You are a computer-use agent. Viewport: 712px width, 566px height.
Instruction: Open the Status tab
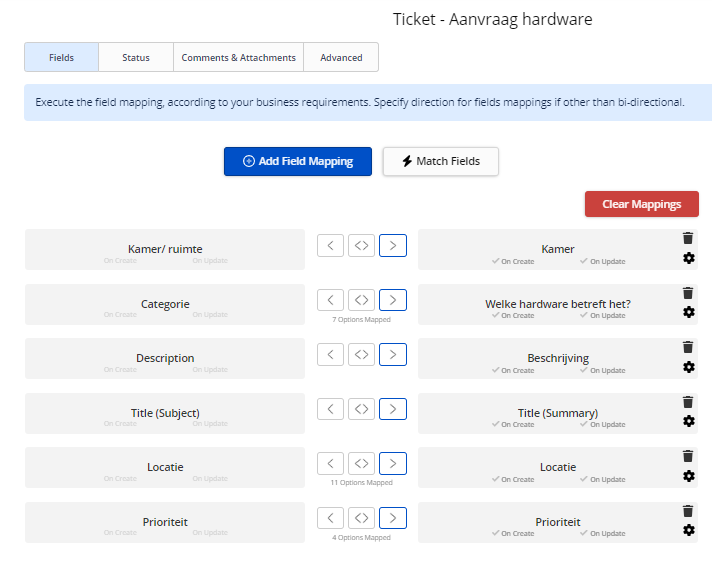[x=136, y=57]
